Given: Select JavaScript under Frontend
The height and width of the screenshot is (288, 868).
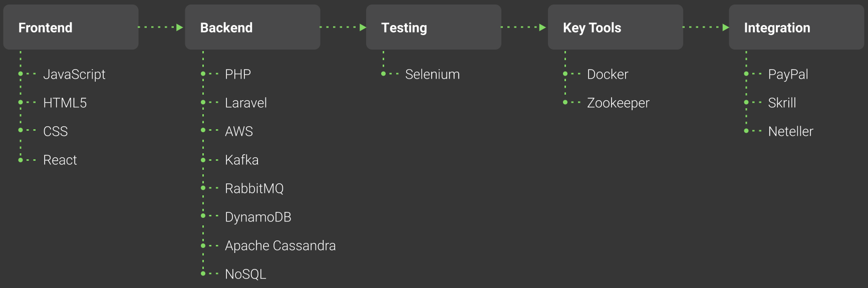Looking at the screenshot, I should pyautogui.click(x=74, y=74).
